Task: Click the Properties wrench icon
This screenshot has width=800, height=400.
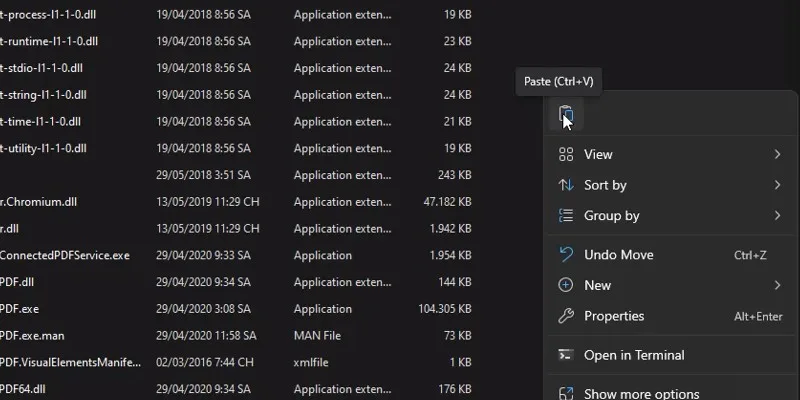Action: tap(565, 316)
